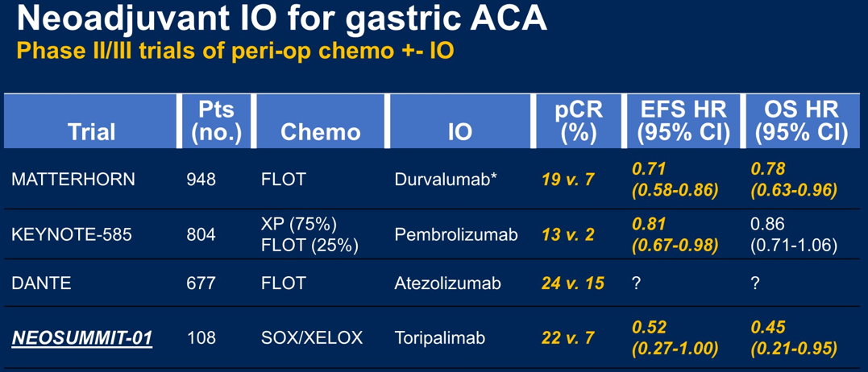The height and width of the screenshot is (372, 868).
Task: Click the MATTERHORN trial name
Action: click(x=73, y=180)
